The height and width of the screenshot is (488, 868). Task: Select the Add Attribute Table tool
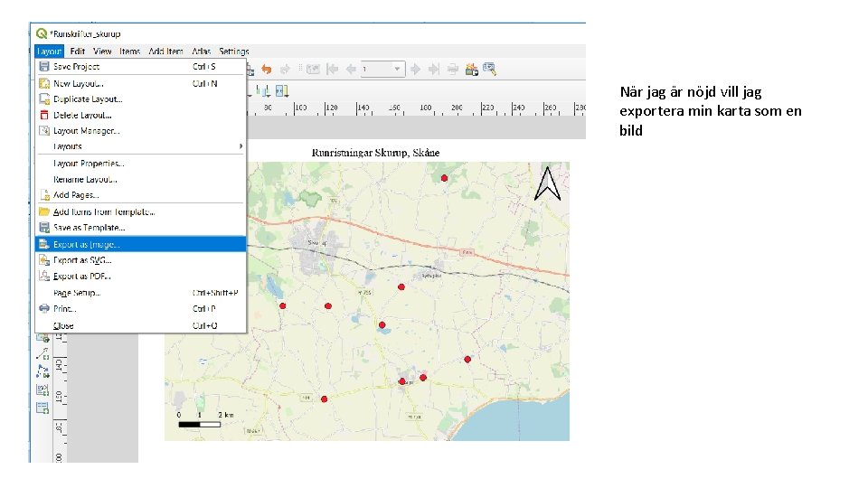[x=42, y=408]
